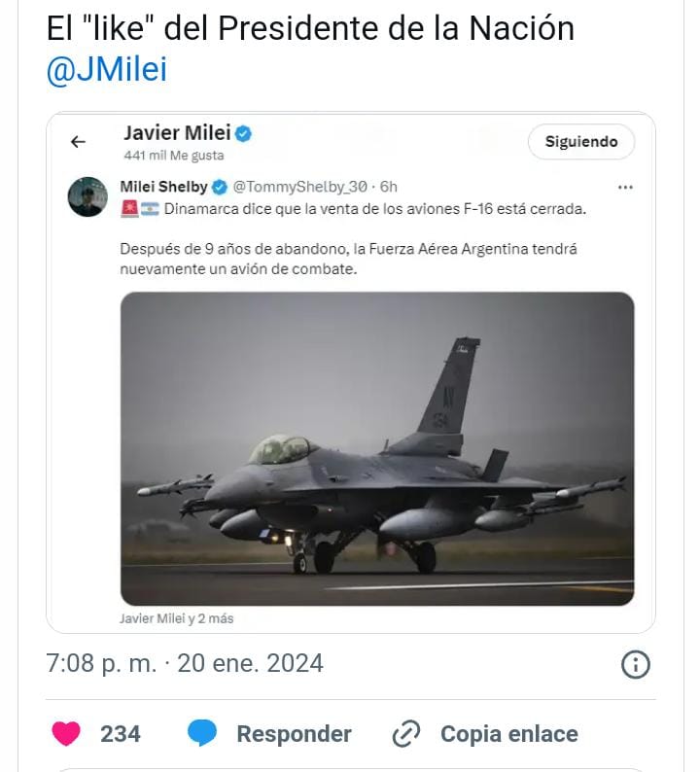Click the Javier Milei y 2 más caption
This screenshot has width=700, height=772.
176,618
